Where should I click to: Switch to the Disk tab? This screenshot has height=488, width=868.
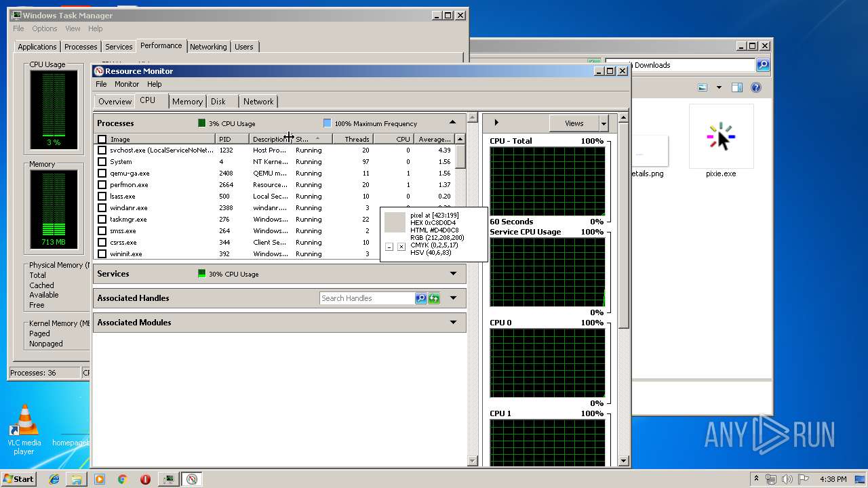pyautogui.click(x=218, y=102)
